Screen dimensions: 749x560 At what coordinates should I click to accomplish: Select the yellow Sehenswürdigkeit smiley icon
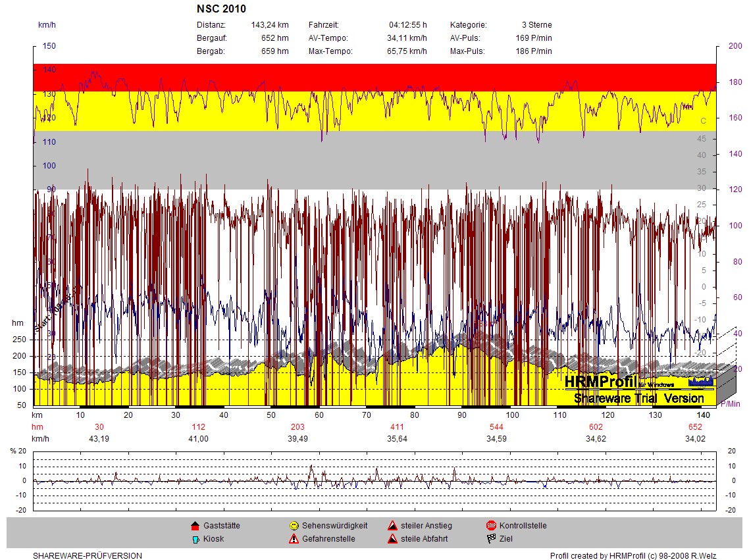[x=294, y=526]
